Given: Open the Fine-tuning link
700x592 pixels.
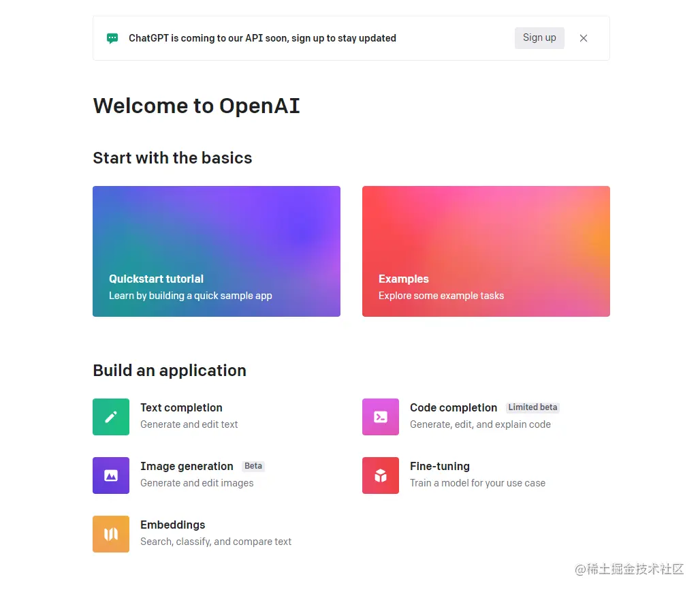Looking at the screenshot, I should coord(440,466).
